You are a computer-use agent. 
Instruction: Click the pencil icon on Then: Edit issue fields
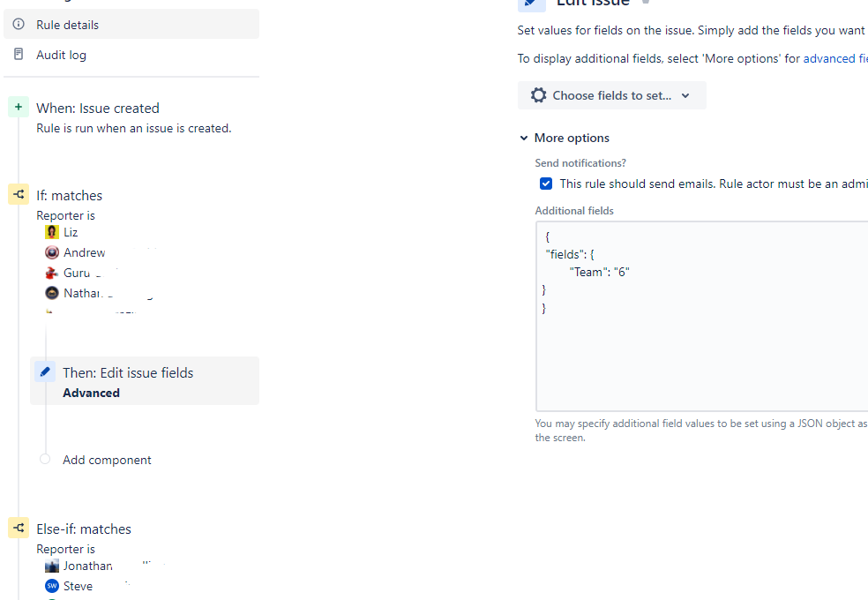pos(44,371)
